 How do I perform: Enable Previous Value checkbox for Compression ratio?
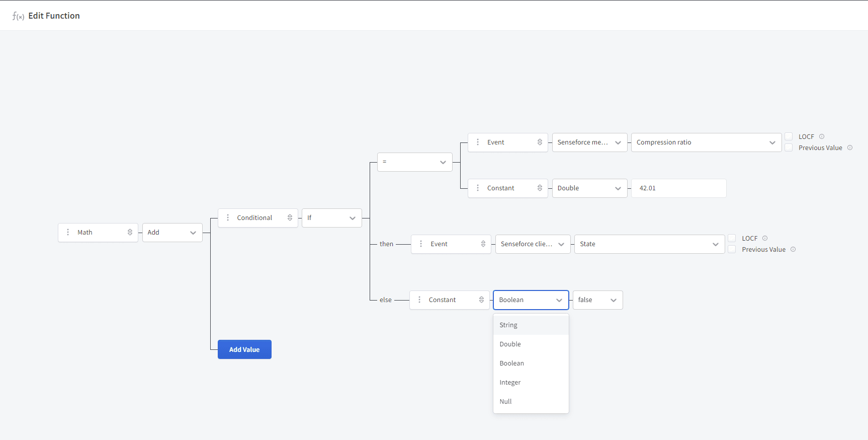pyautogui.click(x=789, y=148)
